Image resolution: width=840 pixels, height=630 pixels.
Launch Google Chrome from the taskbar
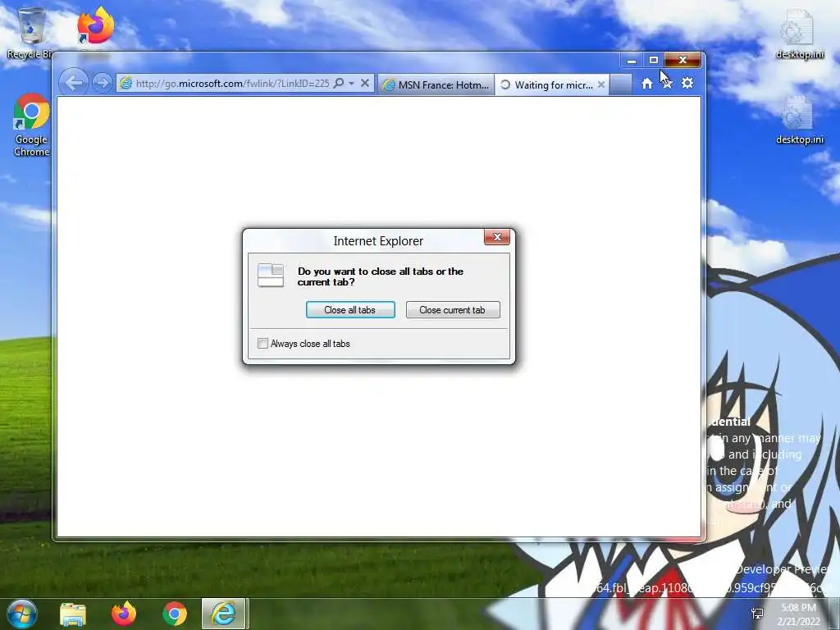[x=175, y=614]
